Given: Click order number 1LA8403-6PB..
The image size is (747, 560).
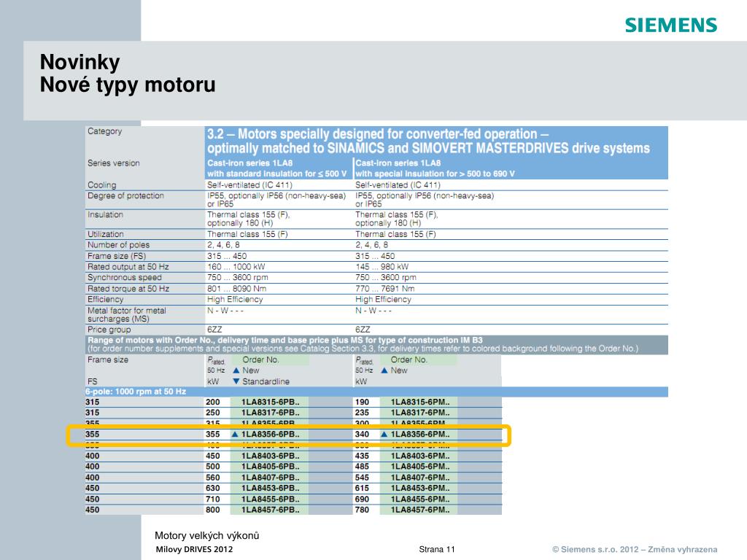Looking at the screenshot, I should tap(271, 456).
